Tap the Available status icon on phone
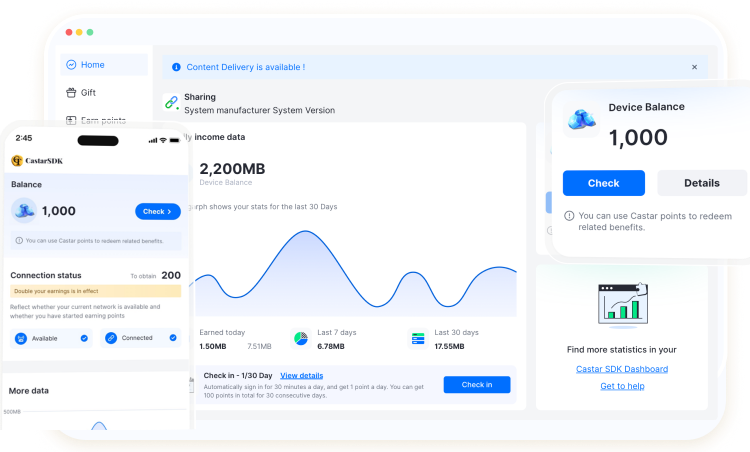Viewport: 750px width, 452px height. click(x=21, y=338)
